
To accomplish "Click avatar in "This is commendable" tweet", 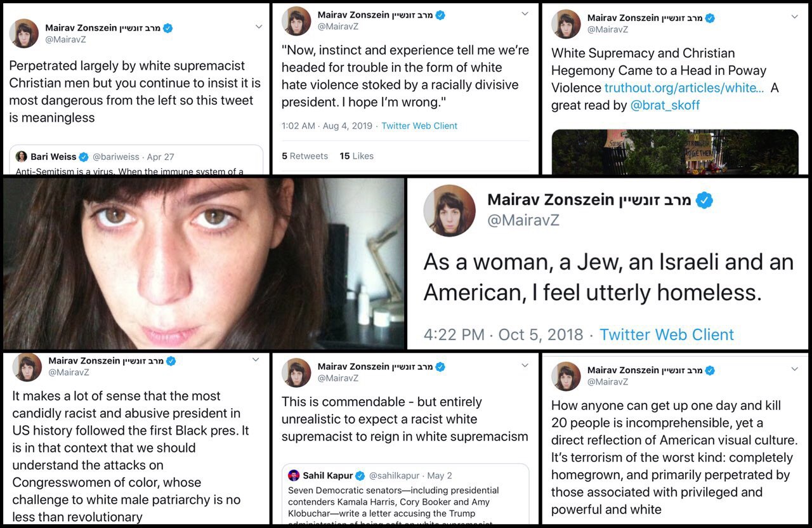I will point(296,373).
